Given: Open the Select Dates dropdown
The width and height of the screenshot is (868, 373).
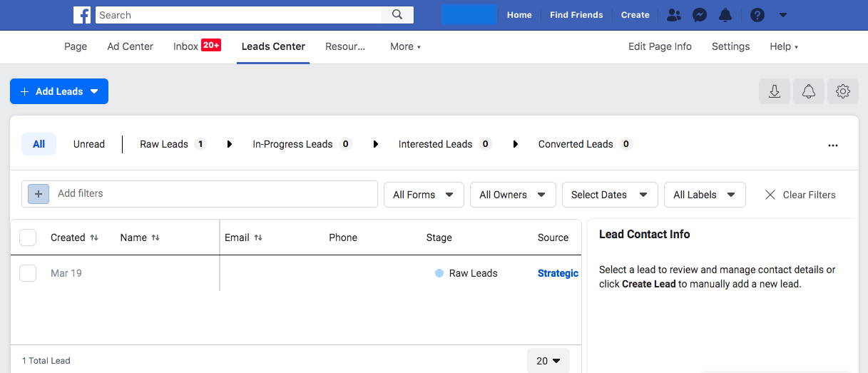Looking at the screenshot, I should (608, 195).
